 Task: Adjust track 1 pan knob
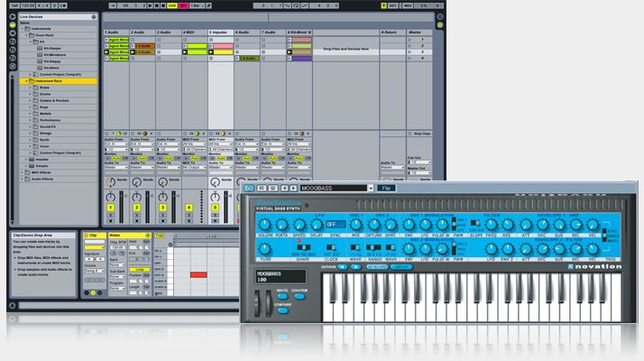click(x=110, y=197)
